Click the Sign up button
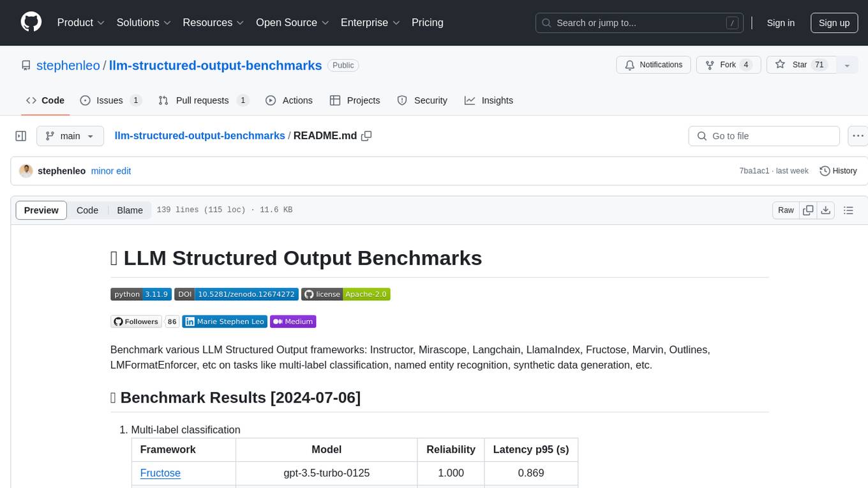Viewport: 868px width, 488px height. pos(834,23)
